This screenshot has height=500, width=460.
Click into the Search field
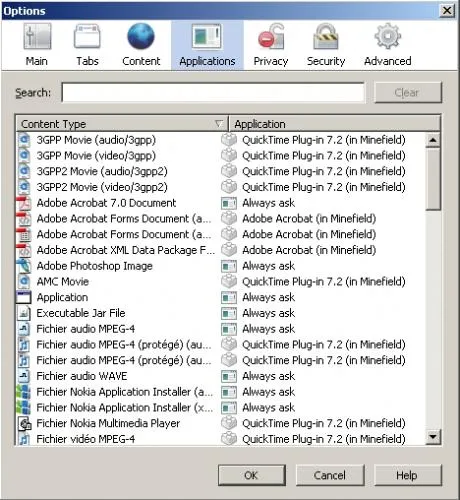(213, 92)
